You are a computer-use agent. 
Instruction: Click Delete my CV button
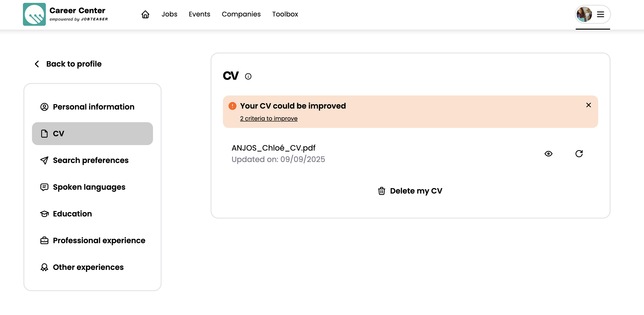point(410,191)
